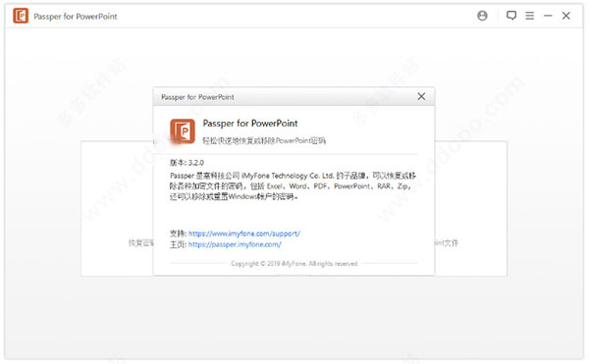Open the hamburger menu in title bar
The height and width of the screenshot is (364, 589).
pyautogui.click(x=530, y=16)
